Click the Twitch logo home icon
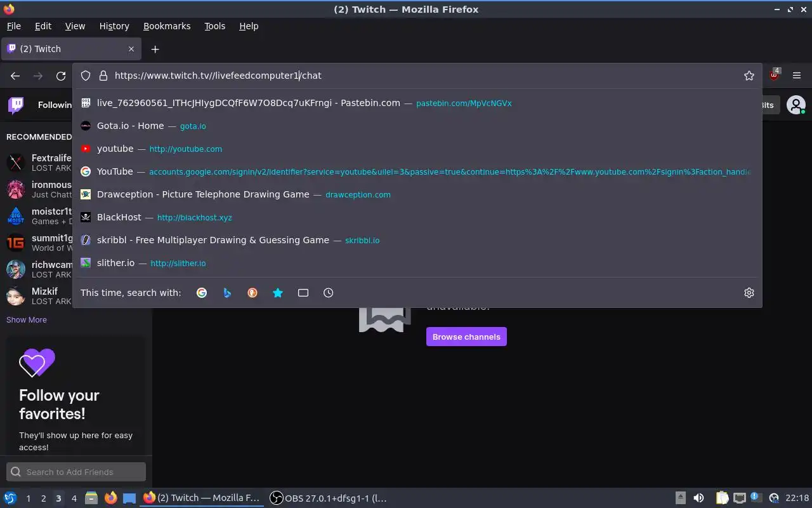The width and height of the screenshot is (812, 508). pos(16,105)
